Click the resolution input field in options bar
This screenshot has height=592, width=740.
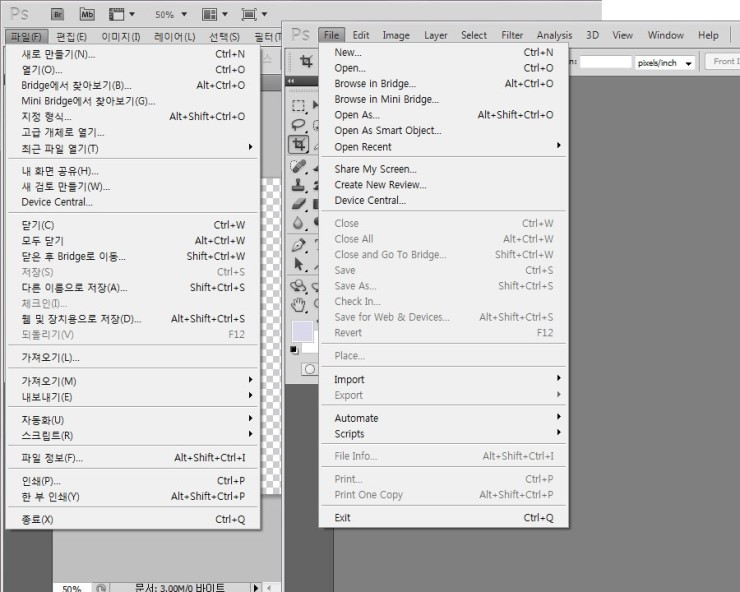point(605,62)
